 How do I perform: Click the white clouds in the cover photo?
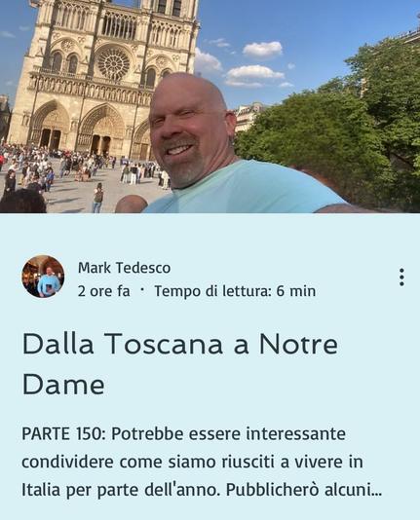point(253,63)
